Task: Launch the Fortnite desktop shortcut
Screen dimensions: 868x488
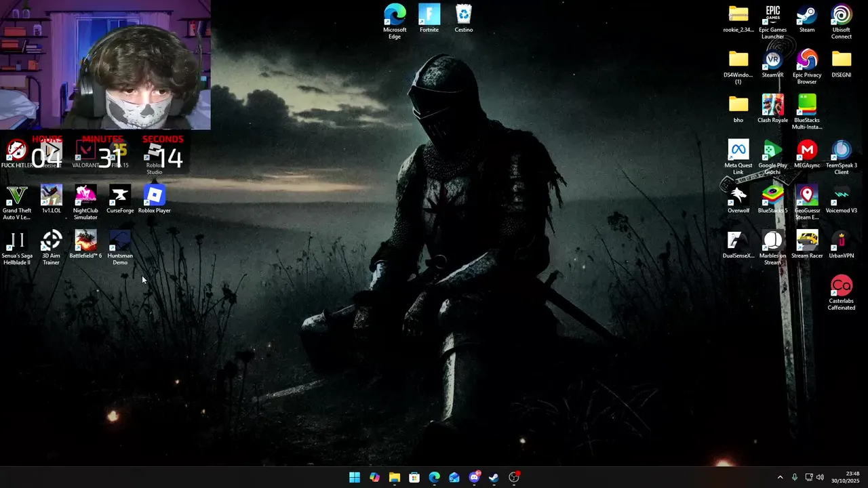Action: point(429,18)
